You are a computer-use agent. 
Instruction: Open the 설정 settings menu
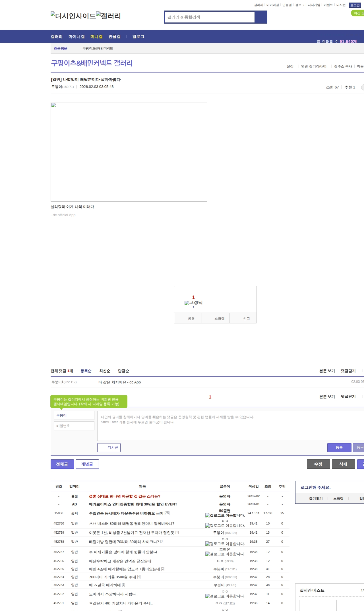coord(290,66)
